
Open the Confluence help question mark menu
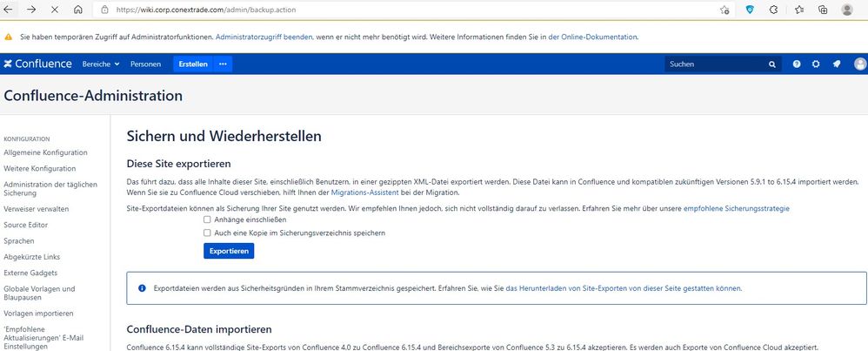pyautogui.click(x=797, y=64)
